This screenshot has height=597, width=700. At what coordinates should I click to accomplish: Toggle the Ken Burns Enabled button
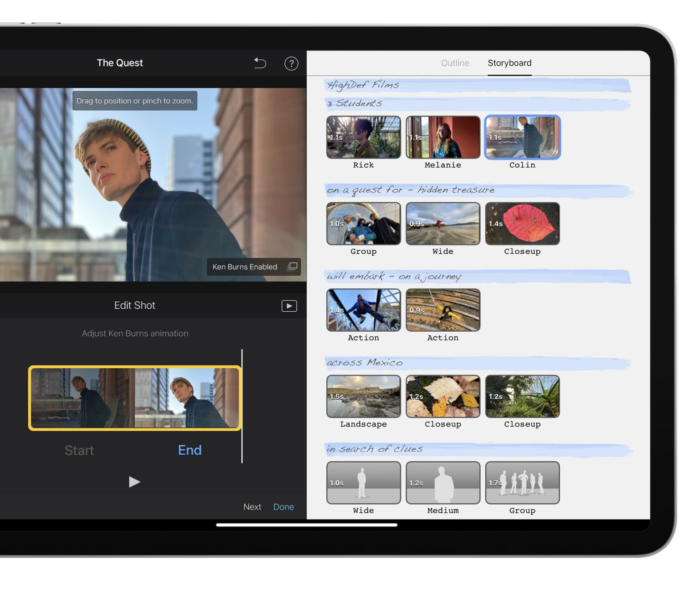tap(254, 267)
